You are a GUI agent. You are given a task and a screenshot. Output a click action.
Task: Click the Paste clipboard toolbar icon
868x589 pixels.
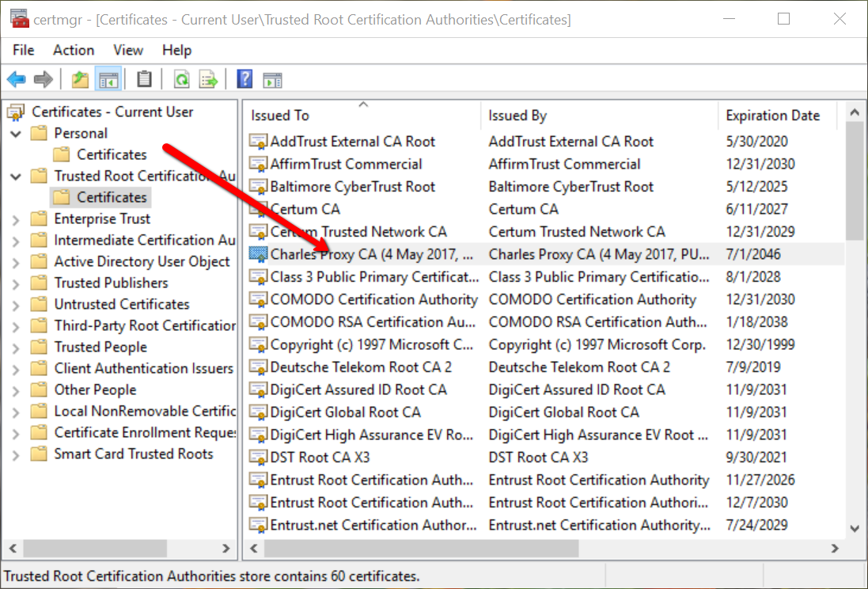pos(144,79)
